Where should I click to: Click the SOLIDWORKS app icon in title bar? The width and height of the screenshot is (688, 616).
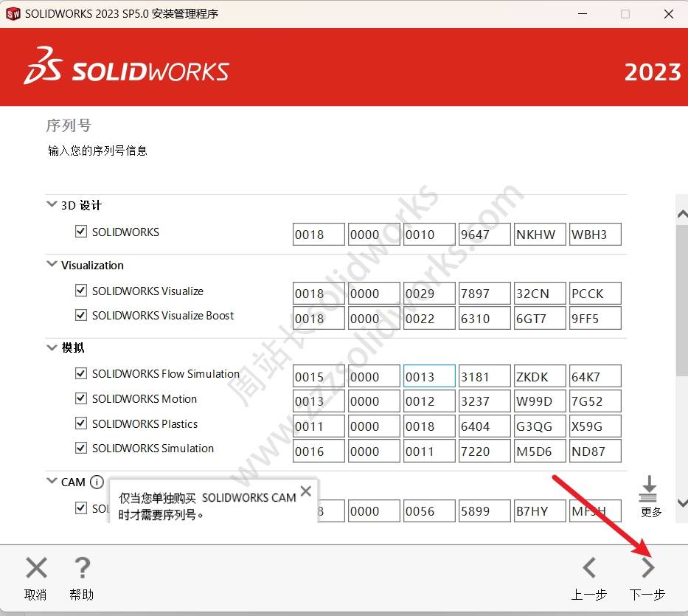click(x=13, y=14)
